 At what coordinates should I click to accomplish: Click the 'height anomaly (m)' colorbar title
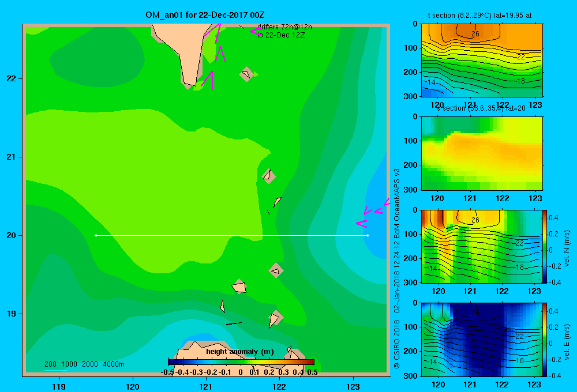tap(240, 352)
